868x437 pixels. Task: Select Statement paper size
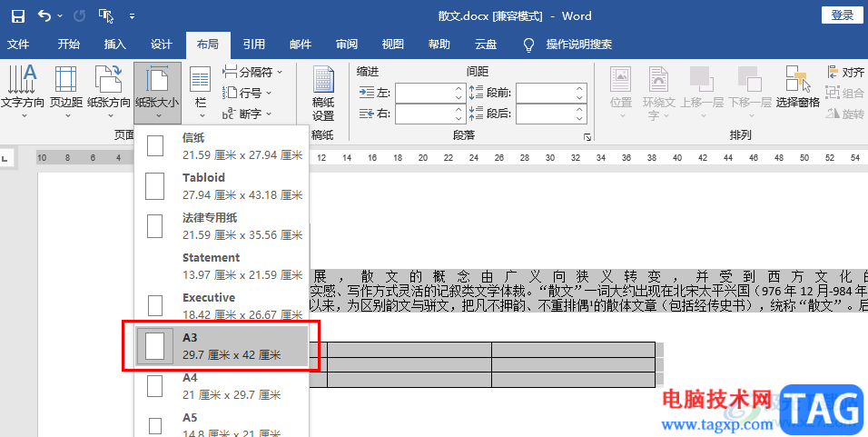coord(222,266)
